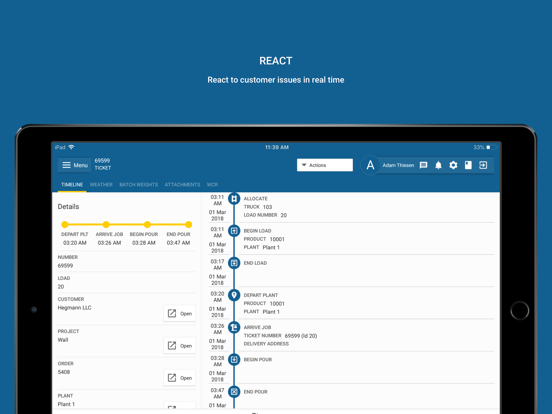Open the notifications bell icon

point(438,165)
